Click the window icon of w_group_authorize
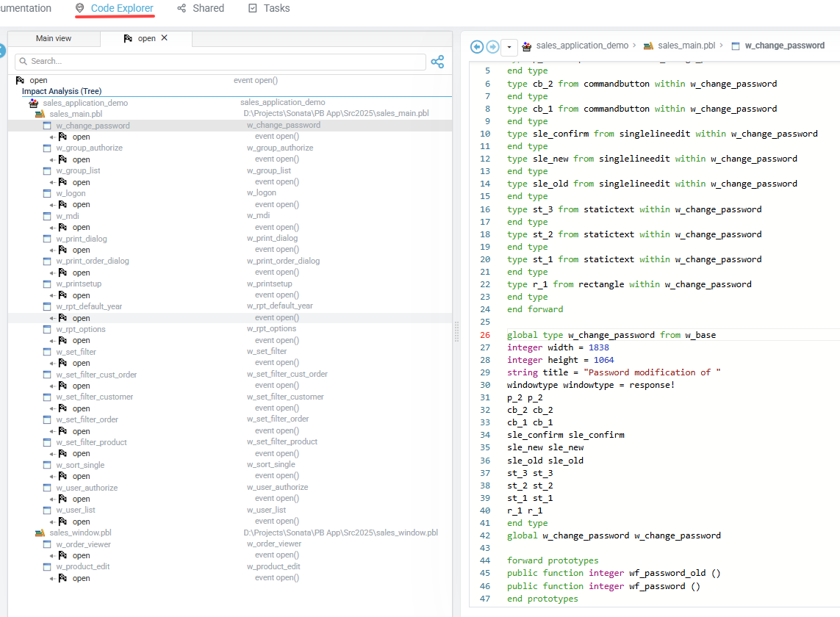 pos(47,148)
